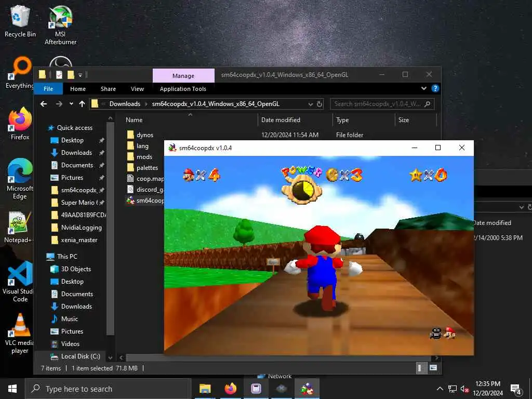
Task: Open the File menu tab
Action: click(48, 88)
